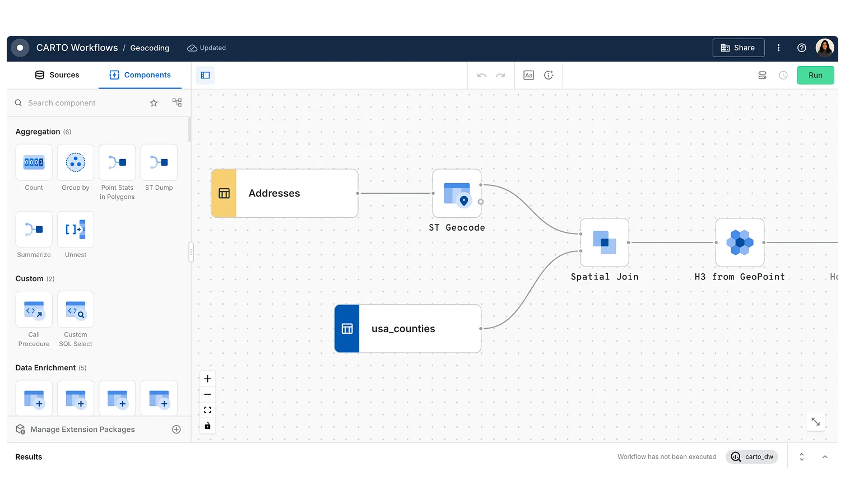
Task: Switch to the Sources tab
Action: pyautogui.click(x=58, y=74)
